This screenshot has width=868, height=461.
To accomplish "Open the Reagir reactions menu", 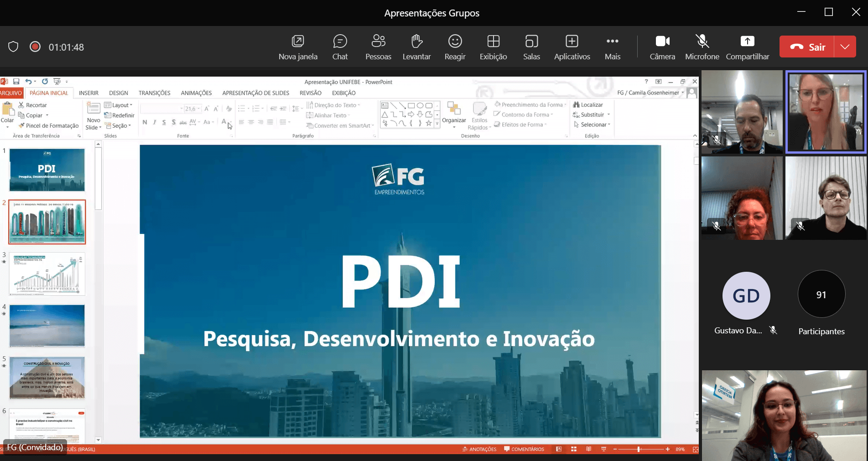I will (455, 47).
